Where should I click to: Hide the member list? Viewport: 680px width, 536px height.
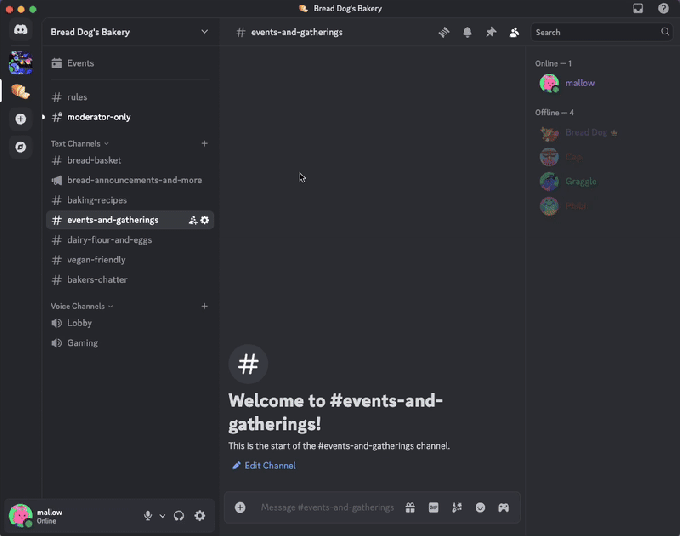514,32
